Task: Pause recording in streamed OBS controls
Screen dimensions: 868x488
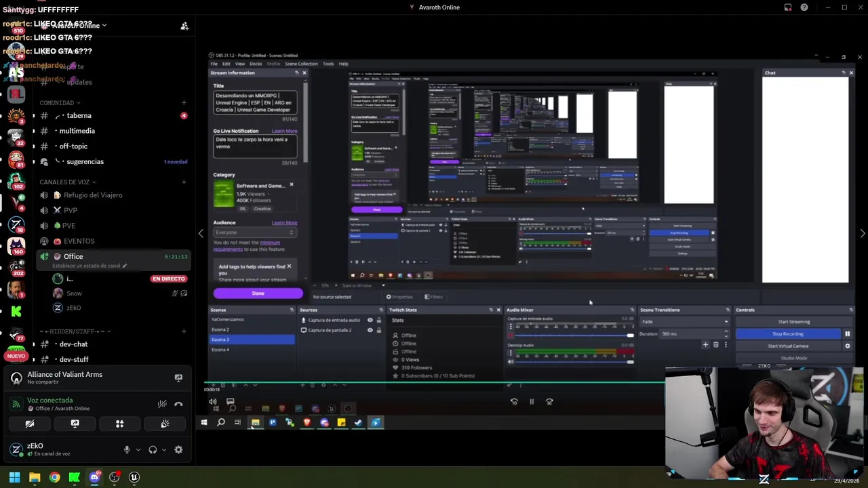Action: pyautogui.click(x=847, y=333)
